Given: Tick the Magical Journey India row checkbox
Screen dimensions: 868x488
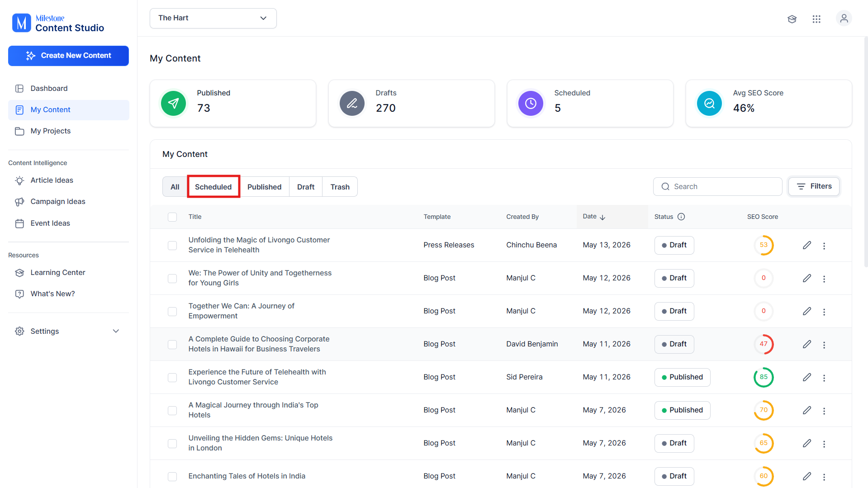Looking at the screenshot, I should click(172, 411).
